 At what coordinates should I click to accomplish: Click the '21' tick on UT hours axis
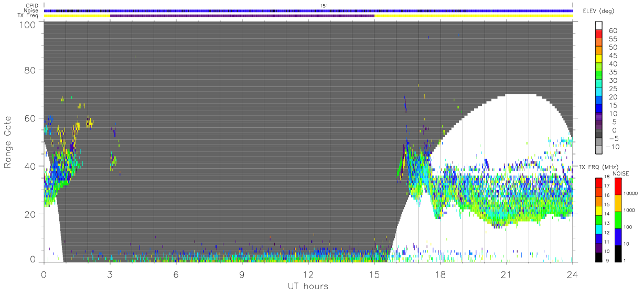pos(507,274)
